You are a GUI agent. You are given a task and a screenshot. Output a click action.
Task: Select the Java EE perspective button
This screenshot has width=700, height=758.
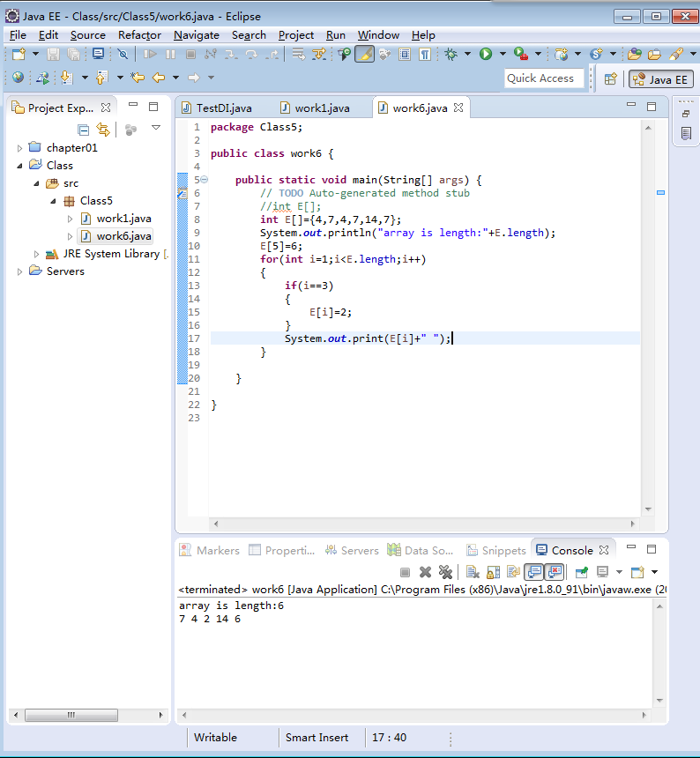(659, 79)
